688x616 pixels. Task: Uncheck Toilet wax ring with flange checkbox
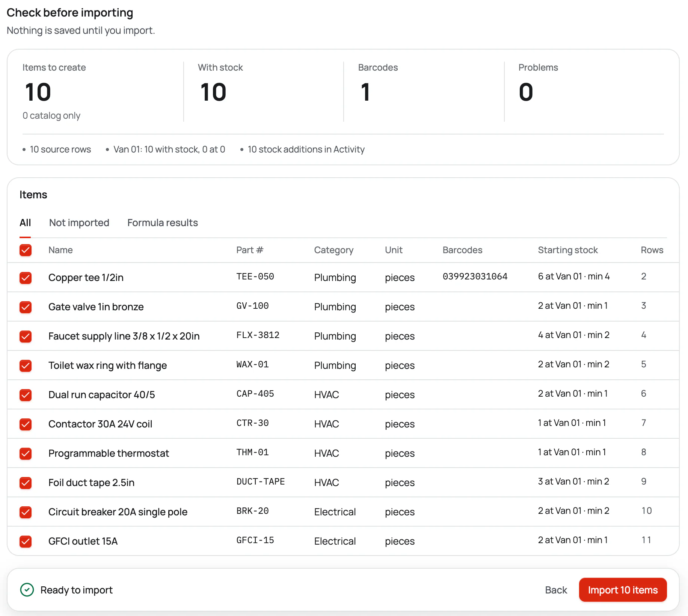click(x=26, y=366)
